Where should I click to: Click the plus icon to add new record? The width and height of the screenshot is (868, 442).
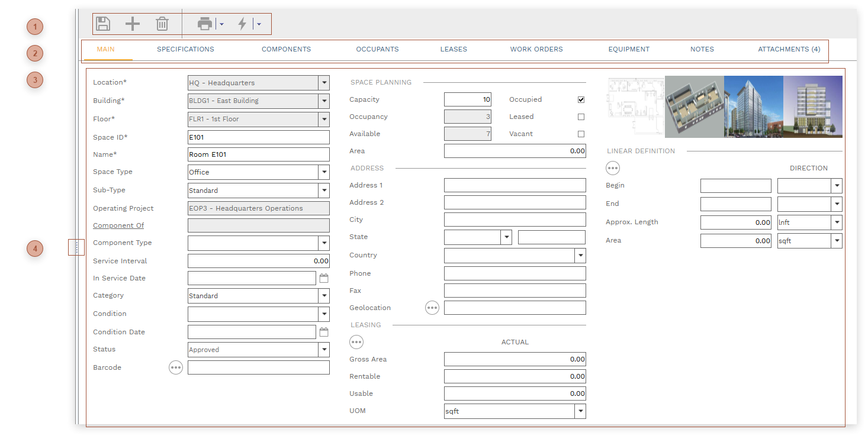tap(133, 24)
